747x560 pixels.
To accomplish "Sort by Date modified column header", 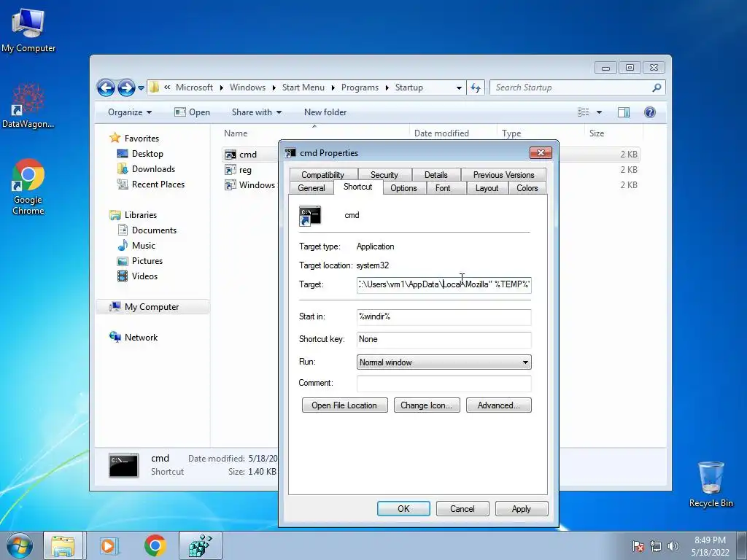I will click(441, 134).
